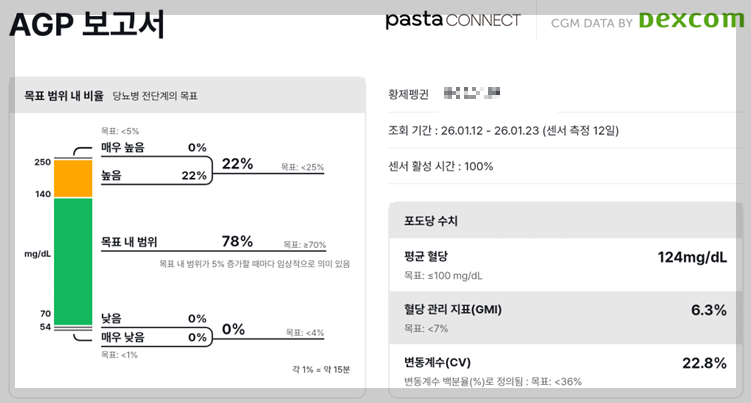This screenshot has height=403, width=751.
Task: Click the 78% target-in-range value
Action: pos(237,241)
